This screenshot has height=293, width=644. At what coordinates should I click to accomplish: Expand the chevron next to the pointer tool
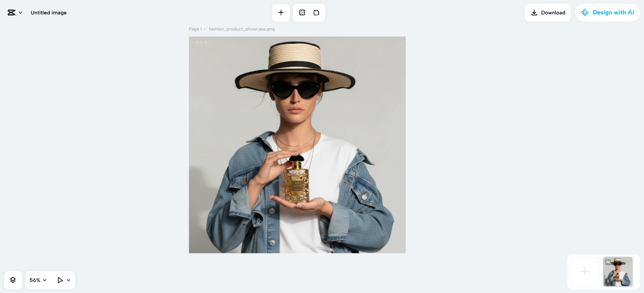pos(69,280)
